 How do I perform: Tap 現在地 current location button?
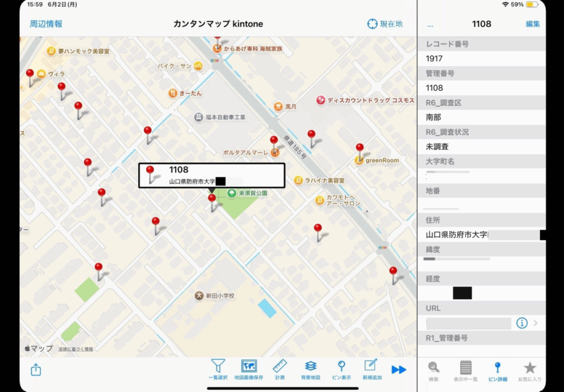coord(385,24)
